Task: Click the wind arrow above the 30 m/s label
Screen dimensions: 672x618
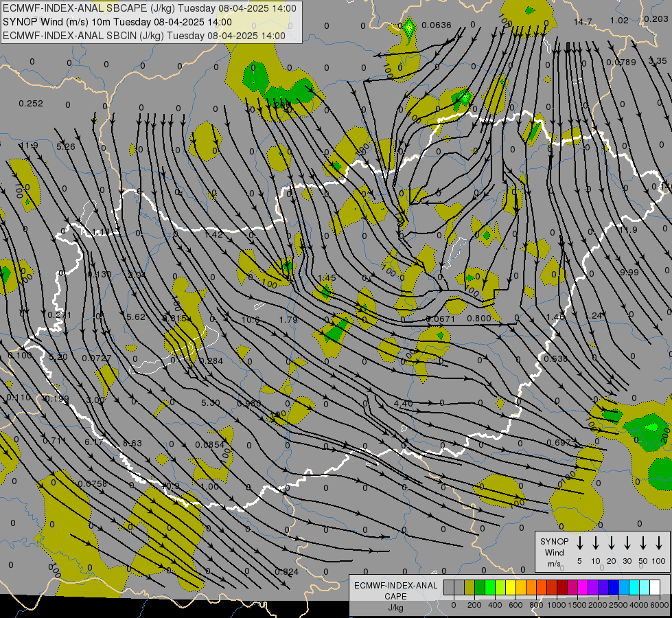Action: [x=627, y=542]
